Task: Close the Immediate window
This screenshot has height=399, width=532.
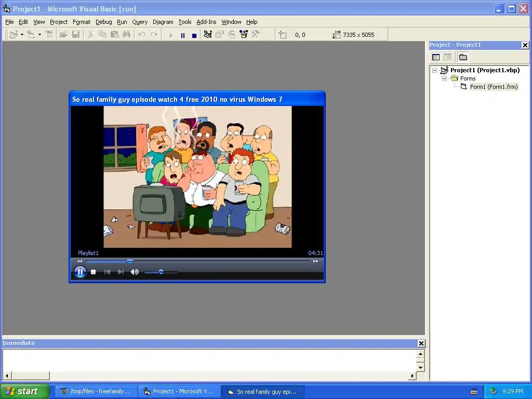Action: (421, 343)
